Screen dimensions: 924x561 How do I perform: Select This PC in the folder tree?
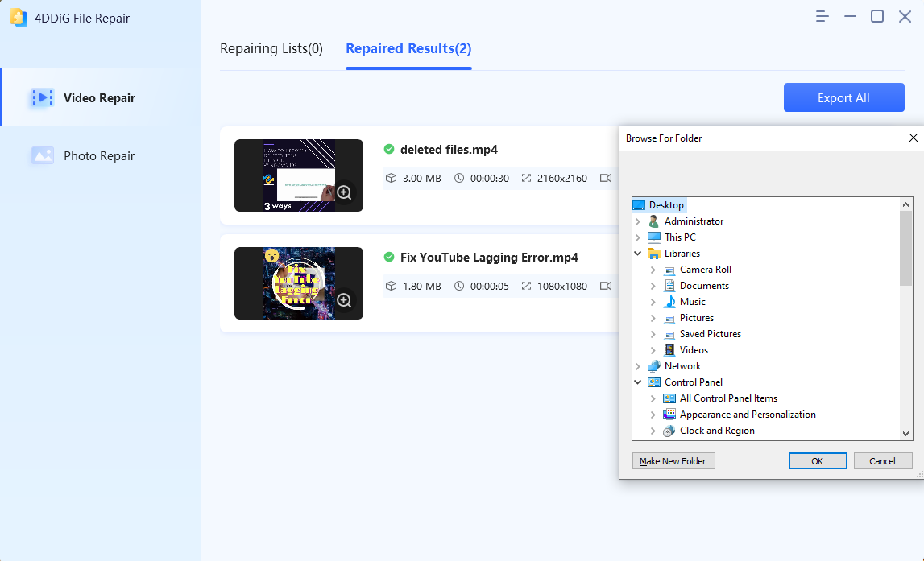679,237
